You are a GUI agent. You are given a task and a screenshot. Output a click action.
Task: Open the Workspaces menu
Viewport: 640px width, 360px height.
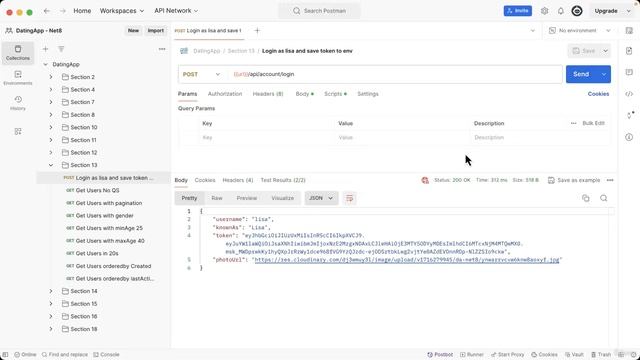pyautogui.click(x=122, y=11)
